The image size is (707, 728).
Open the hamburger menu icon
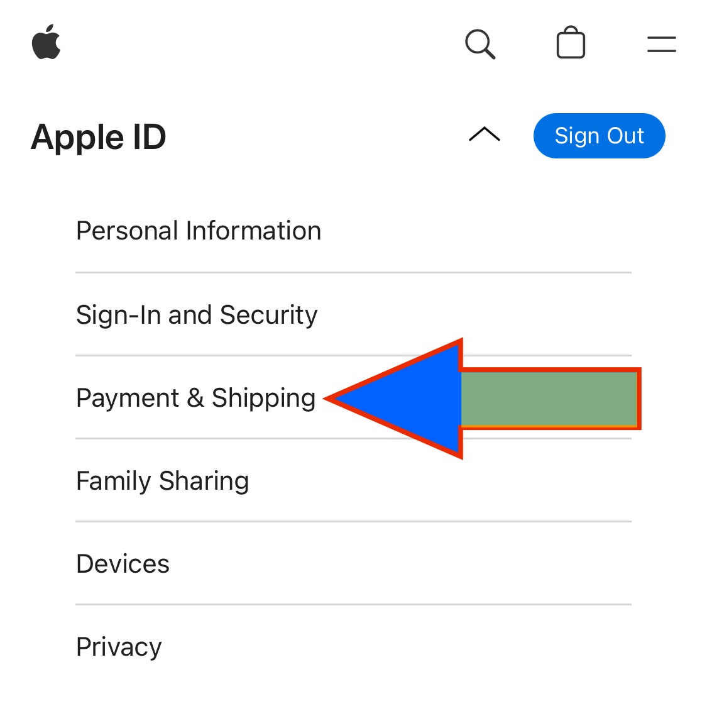pyautogui.click(x=662, y=45)
